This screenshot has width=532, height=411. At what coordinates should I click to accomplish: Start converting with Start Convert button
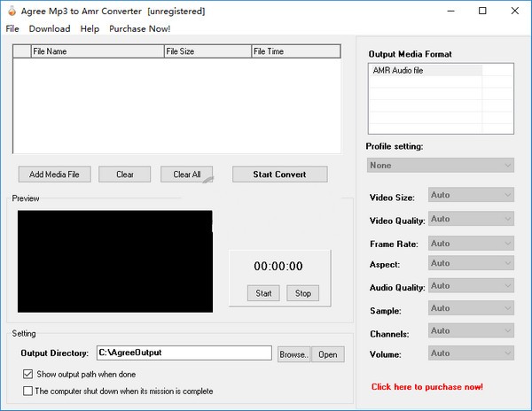click(x=279, y=174)
